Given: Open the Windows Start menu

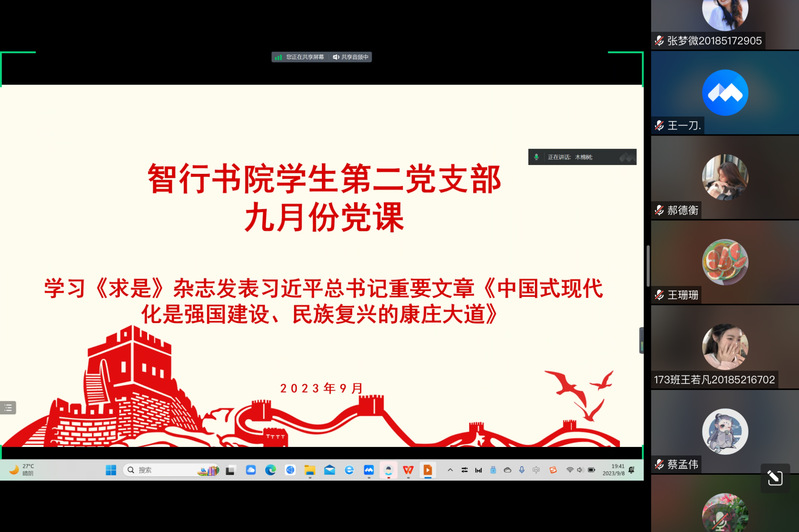Looking at the screenshot, I should [x=112, y=470].
